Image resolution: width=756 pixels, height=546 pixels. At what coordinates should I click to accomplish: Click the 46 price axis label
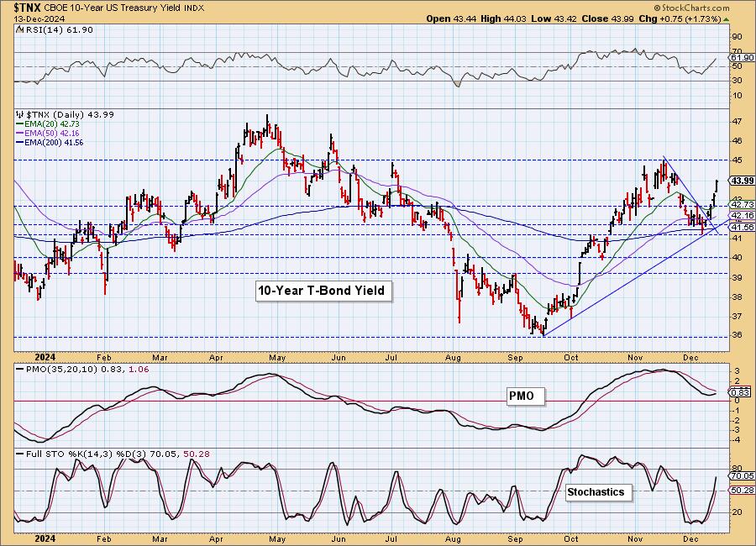738,141
